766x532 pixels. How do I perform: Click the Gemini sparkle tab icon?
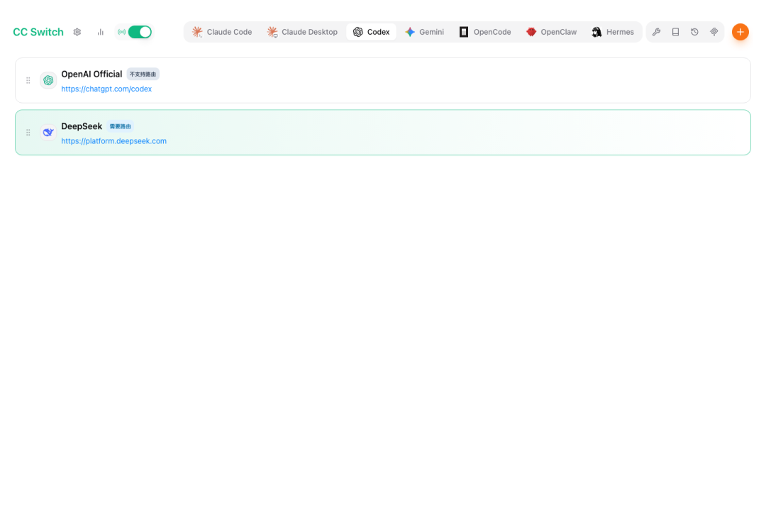coord(410,32)
